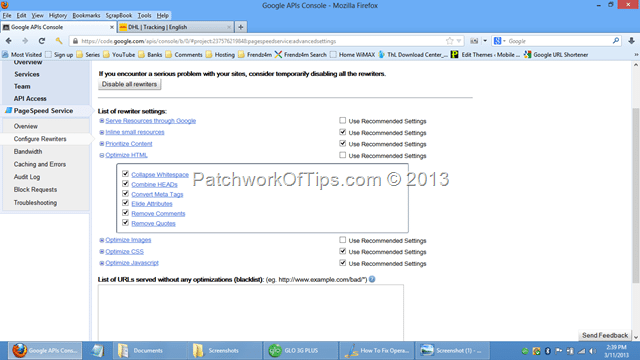Check recommended settings for Optimize HTML
Screen dimensions: 640x360
tap(342, 155)
